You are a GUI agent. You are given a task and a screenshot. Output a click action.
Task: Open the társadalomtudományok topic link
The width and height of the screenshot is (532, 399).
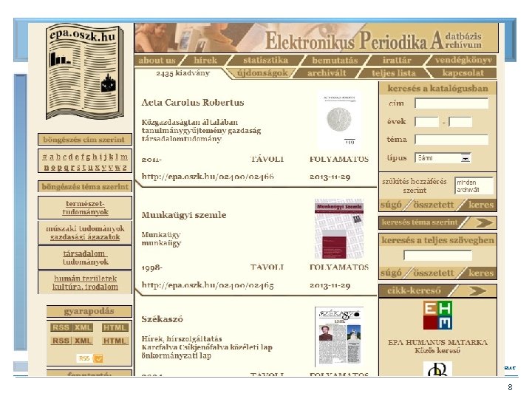pos(85,258)
